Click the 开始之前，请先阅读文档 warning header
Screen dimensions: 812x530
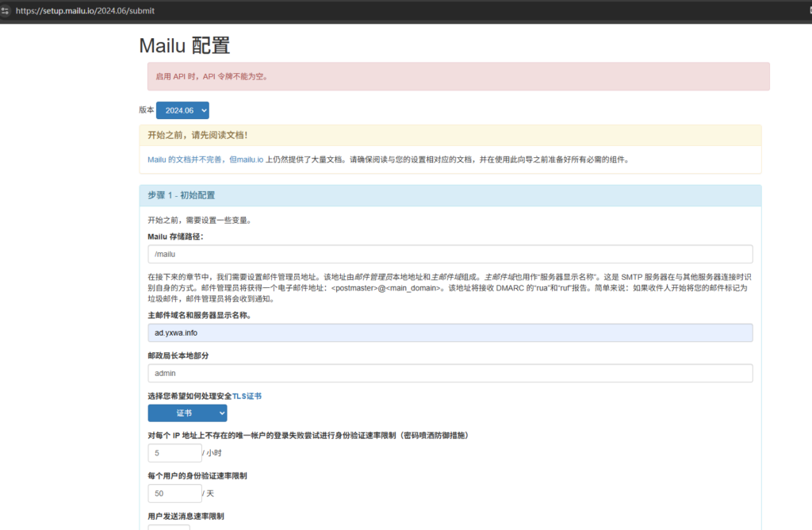(450, 135)
